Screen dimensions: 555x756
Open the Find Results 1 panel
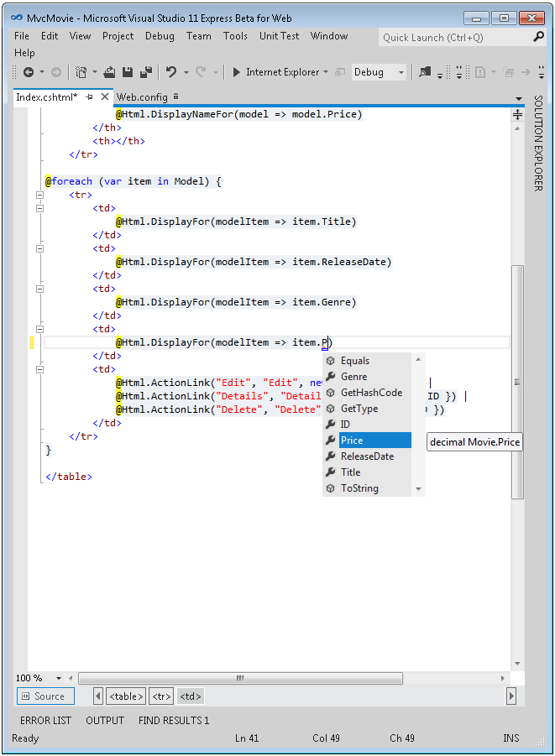point(174,720)
